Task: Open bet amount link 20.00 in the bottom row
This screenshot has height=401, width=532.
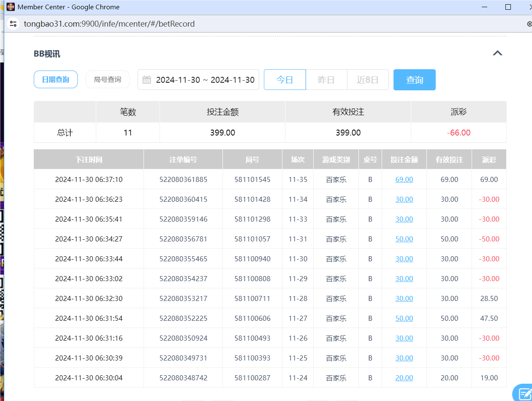Action: [404, 378]
